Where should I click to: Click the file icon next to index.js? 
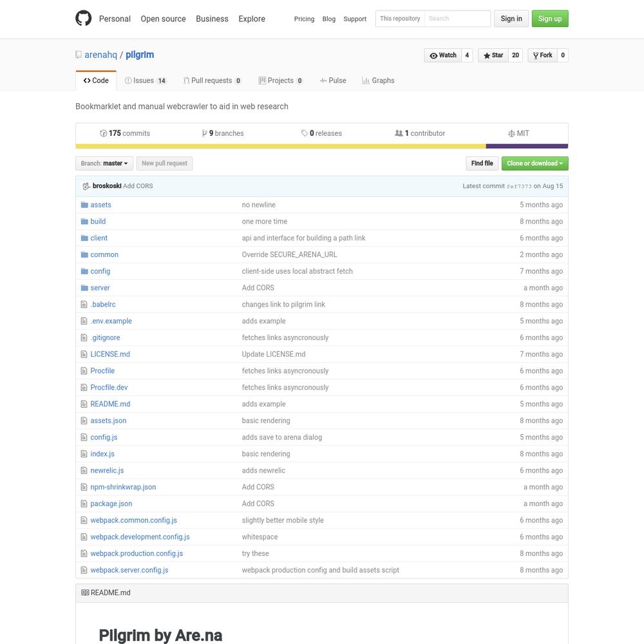[x=84, y=454]
